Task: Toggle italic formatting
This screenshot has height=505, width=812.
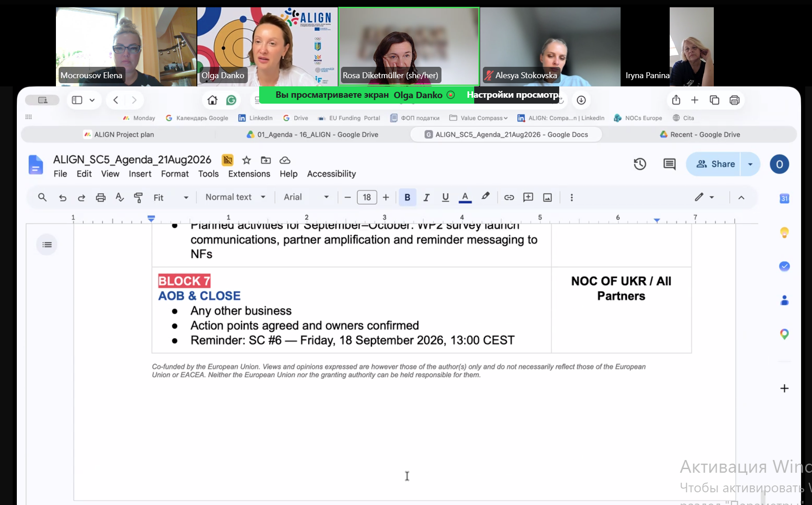Action: click(426, 197)
